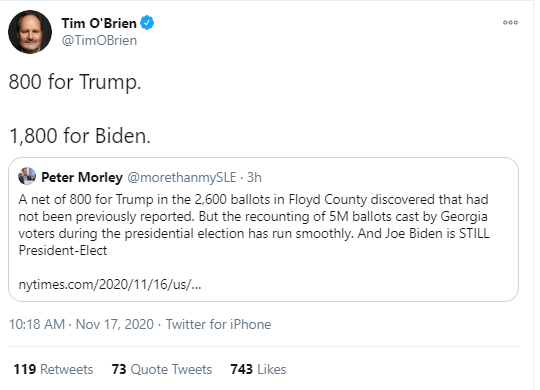Open the quoted tweet body text
Image resolution: width=540 pixels, height=390 pixels.
click(x=254, y=225)
